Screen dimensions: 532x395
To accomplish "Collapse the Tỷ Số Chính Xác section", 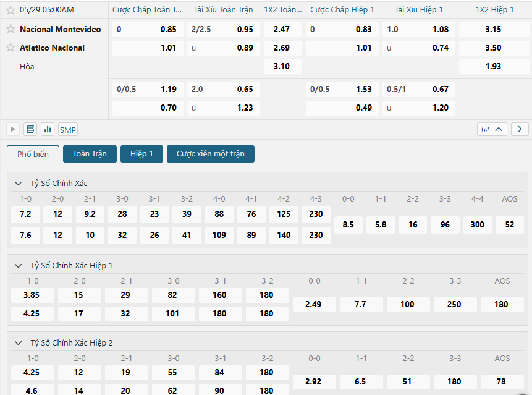I will point(18,184).
